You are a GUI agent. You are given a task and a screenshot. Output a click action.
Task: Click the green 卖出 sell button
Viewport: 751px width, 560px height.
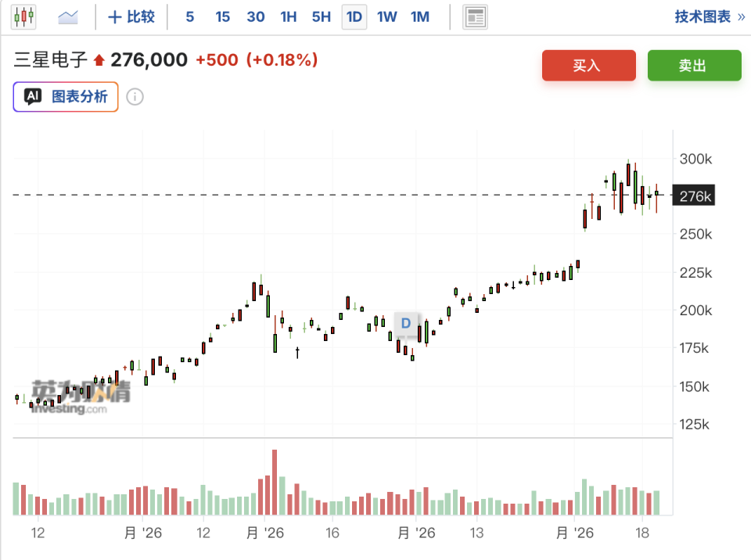[694, 65]
